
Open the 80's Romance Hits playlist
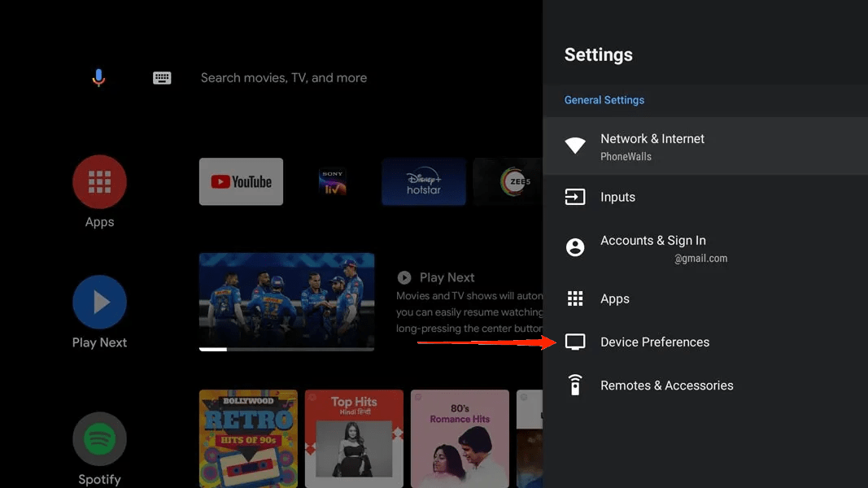coord(460,438)
